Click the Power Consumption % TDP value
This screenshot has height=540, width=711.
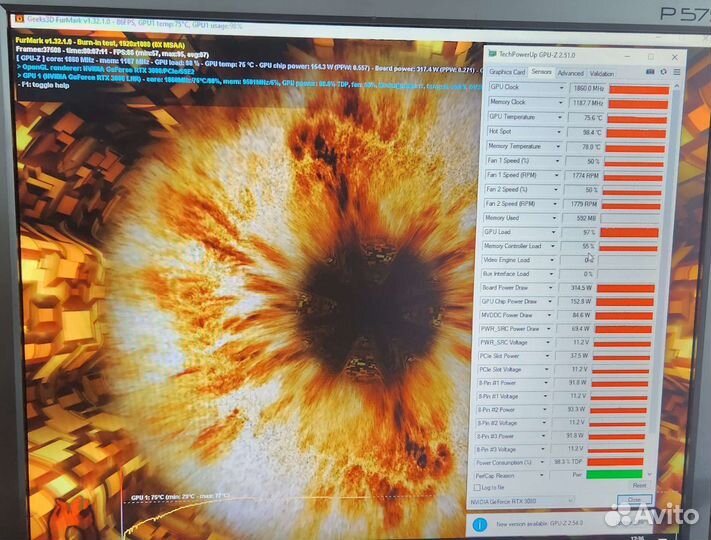click(x=567, y=462)
